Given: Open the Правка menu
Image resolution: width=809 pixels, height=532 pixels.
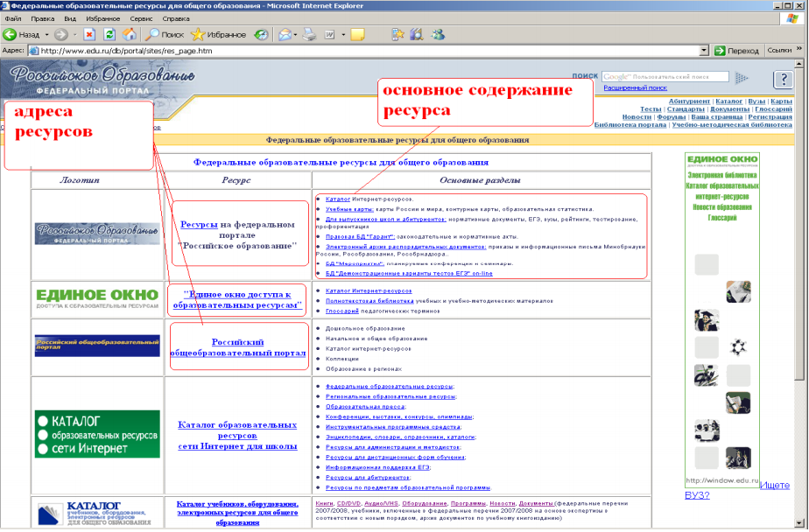Looking at the screenshot, I should click(42, 18).
